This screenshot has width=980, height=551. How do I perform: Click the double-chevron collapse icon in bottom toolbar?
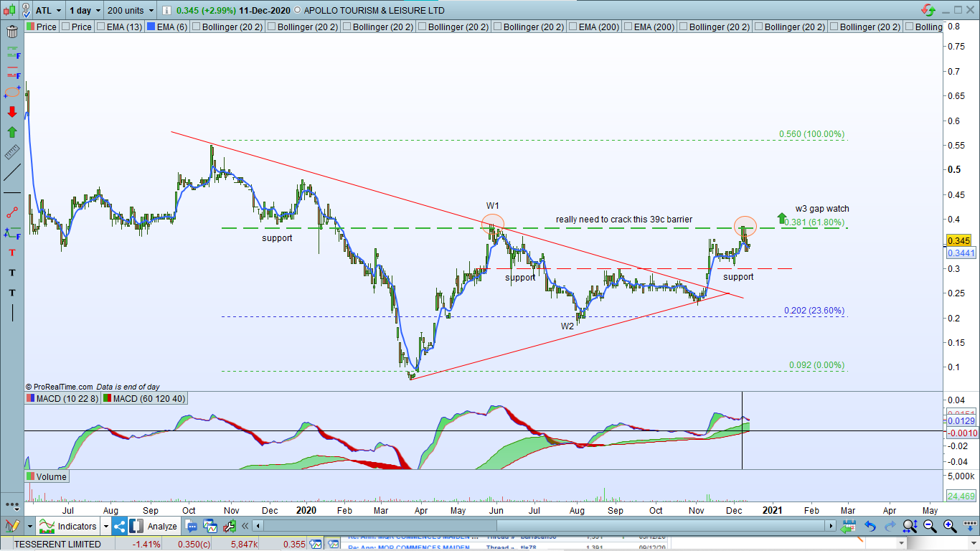(246, 526)
